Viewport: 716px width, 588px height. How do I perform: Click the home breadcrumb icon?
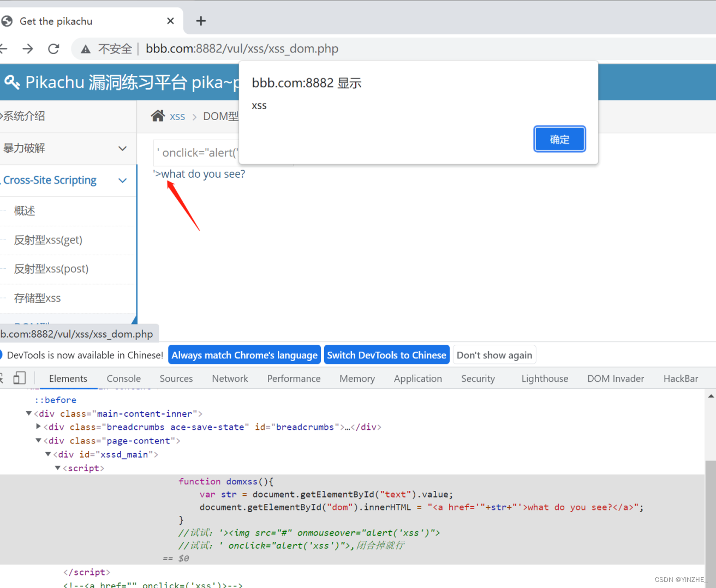coord(158,116)
